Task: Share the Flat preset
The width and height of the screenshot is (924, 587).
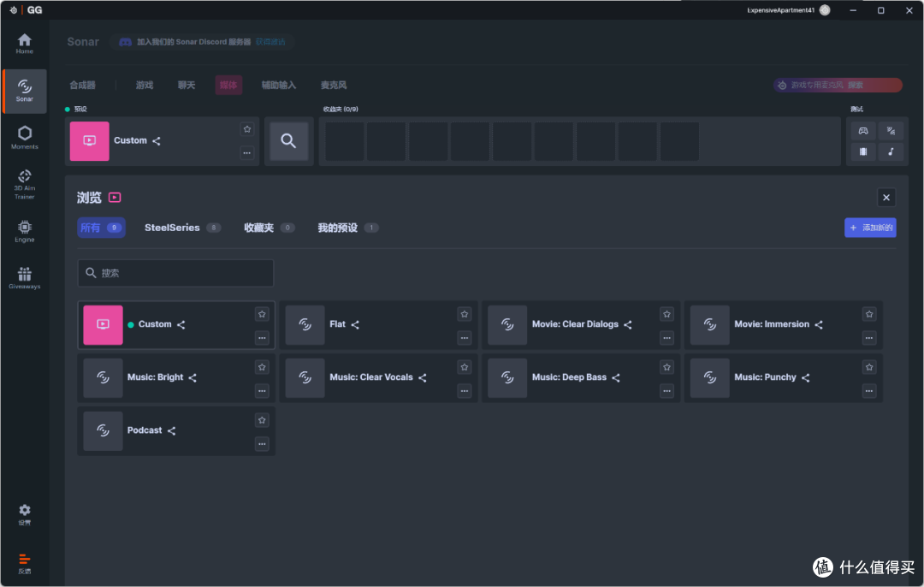Action: (x=355, y=325)
